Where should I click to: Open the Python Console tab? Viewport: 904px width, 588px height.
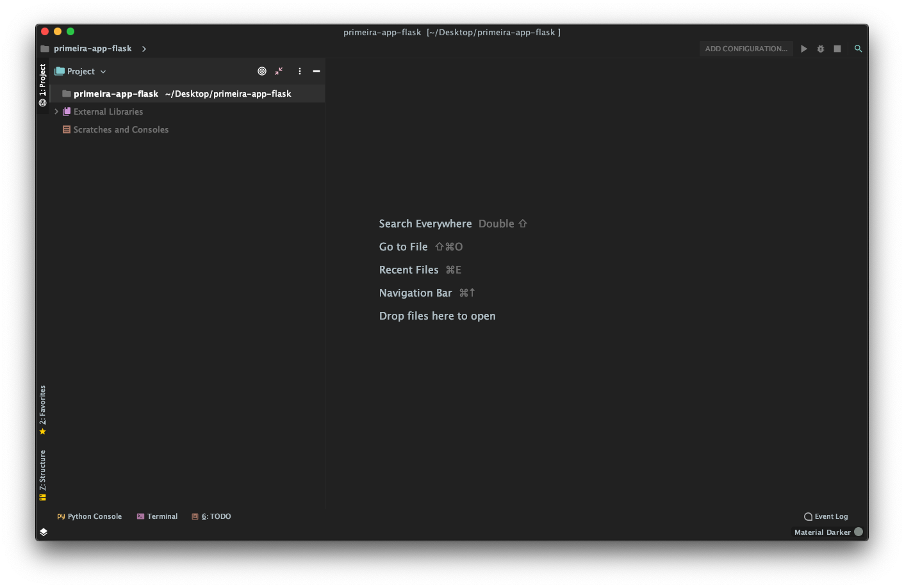89,516
